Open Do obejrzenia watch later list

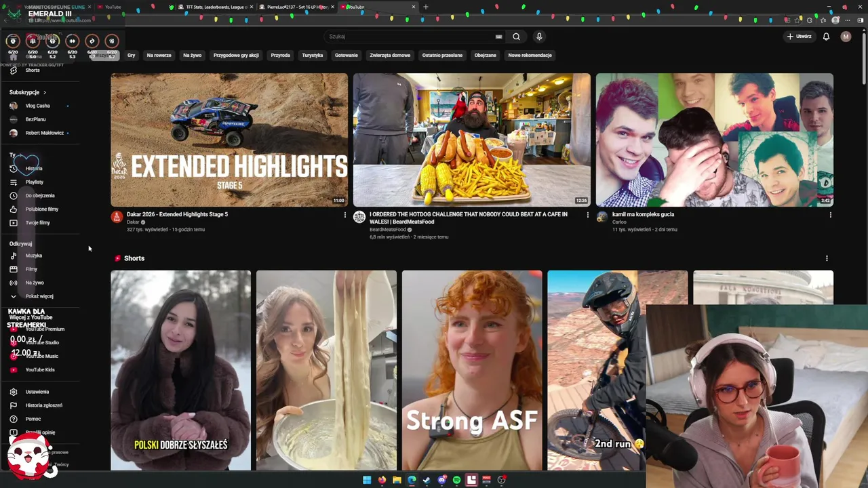coord(39,195)
